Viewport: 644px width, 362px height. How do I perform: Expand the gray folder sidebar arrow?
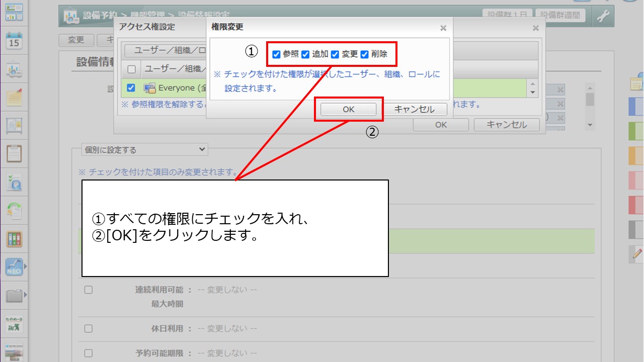tap(26, 295)
